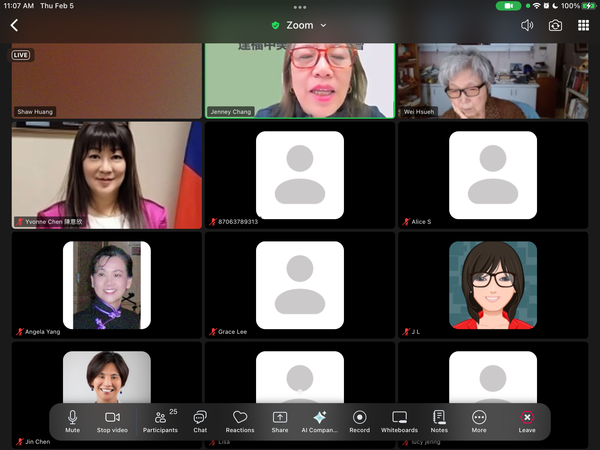600x450 pixels.
Task: Select Jenney Chang's video tile
Action: coord(299,80)
